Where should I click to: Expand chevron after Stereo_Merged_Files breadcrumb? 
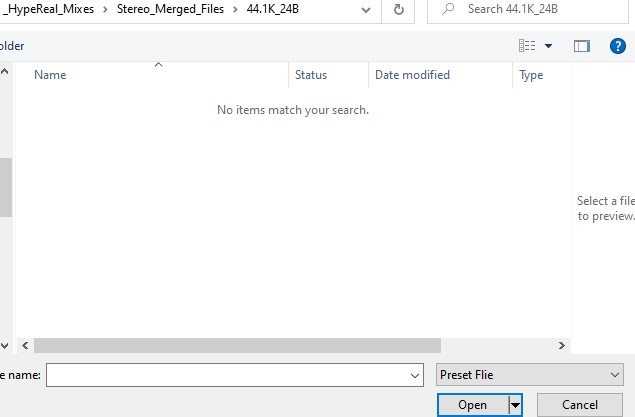[235, 9]
